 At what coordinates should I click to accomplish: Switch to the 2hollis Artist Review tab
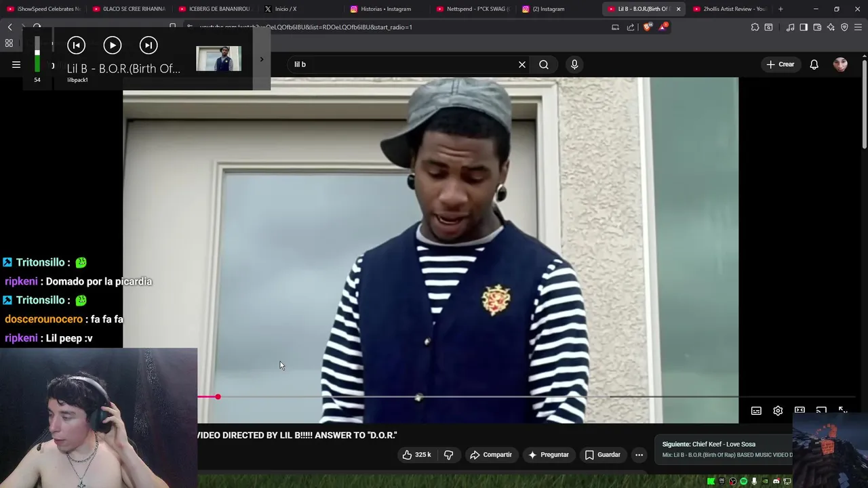coord(730,9)
